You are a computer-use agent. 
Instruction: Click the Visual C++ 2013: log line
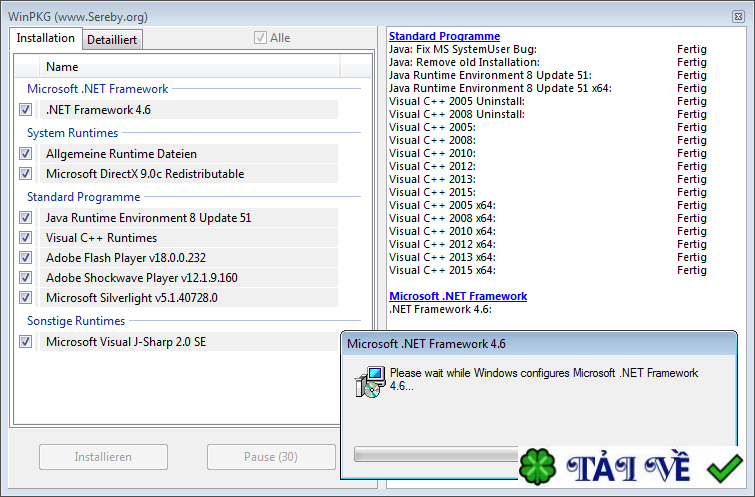tap(432, 179)
